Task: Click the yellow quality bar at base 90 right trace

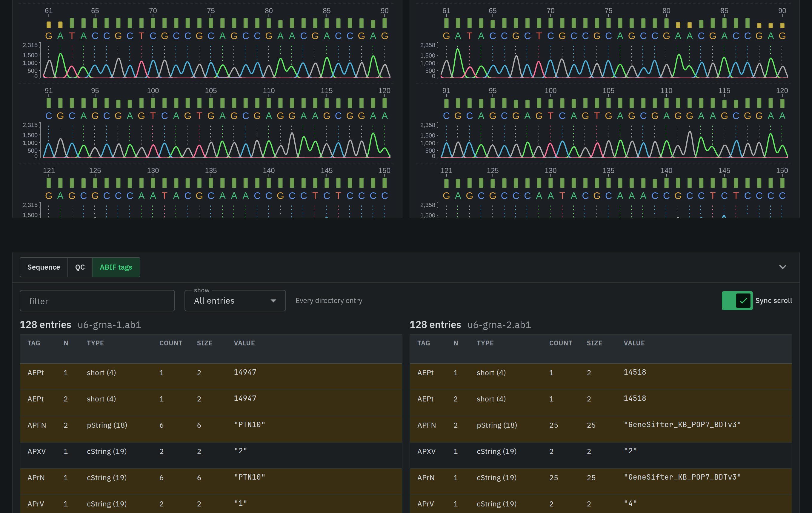Action: (x=782, y=25)
